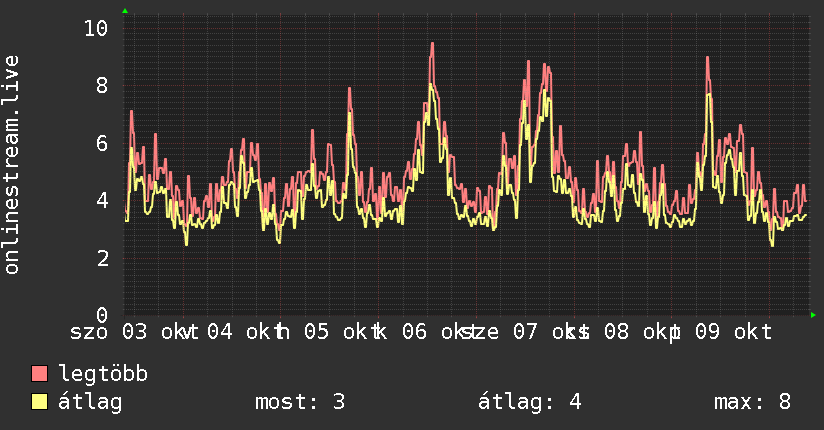Click the y-axis label 2
The image size is (824, 430).
(102, 258)
